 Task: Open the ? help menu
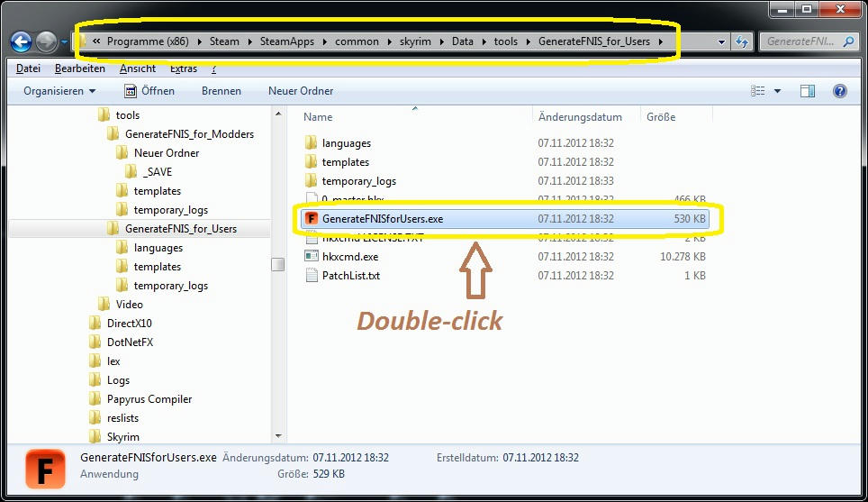tap(213, 68)
